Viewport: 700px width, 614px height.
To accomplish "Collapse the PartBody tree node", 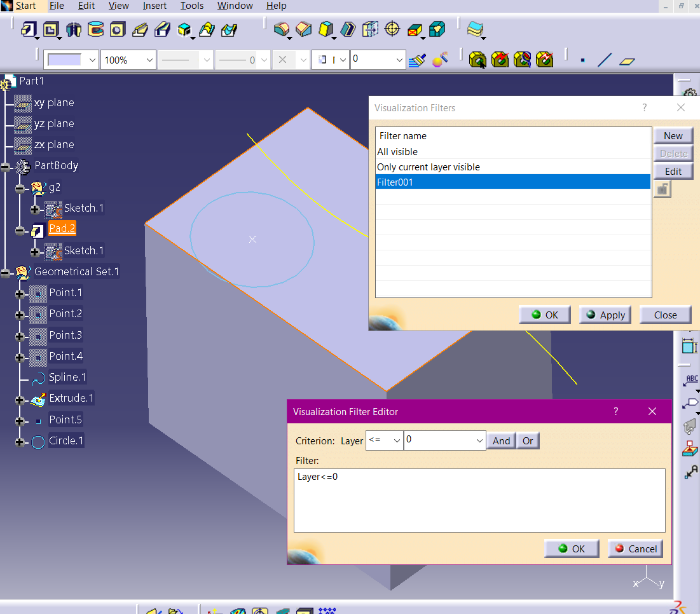I will tap(6, 167).
